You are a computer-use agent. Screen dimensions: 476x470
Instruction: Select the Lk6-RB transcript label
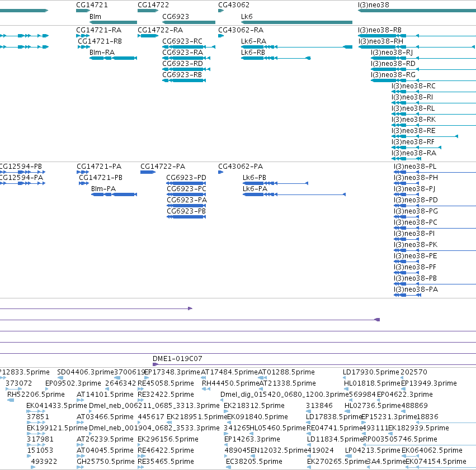coord(253,53)
